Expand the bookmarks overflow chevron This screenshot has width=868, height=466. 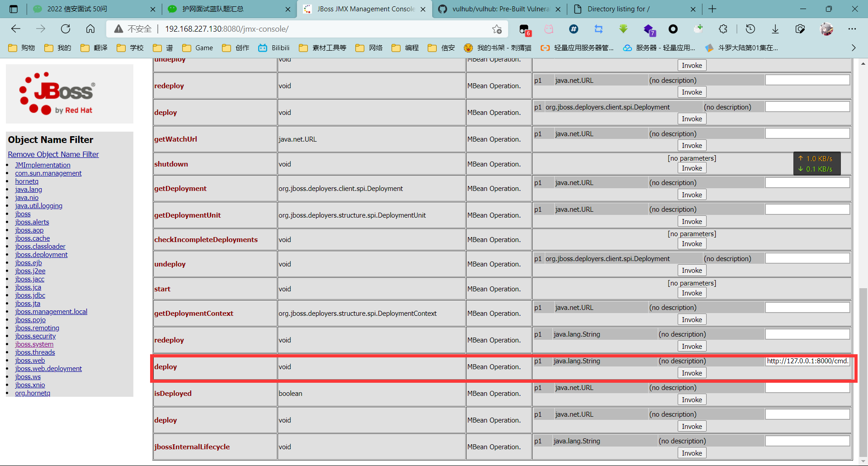(x=854, y=48)
